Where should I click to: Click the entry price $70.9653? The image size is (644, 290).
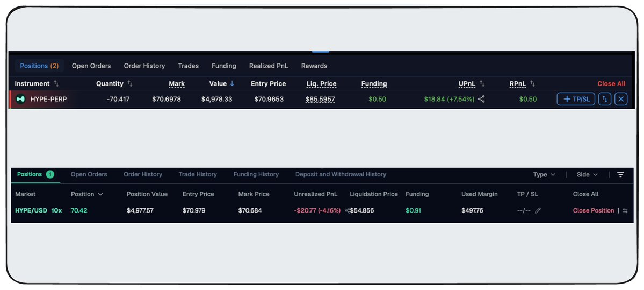[269, 99]
